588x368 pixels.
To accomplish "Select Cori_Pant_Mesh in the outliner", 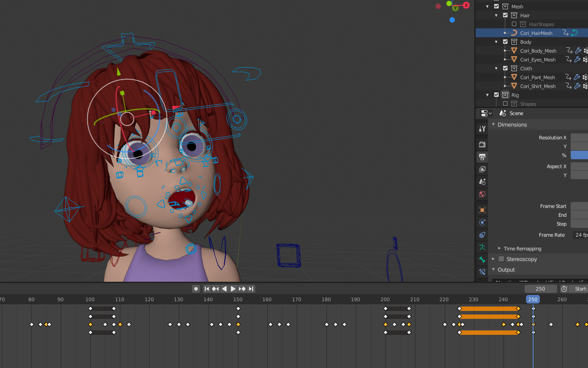I will pos(538,77).
